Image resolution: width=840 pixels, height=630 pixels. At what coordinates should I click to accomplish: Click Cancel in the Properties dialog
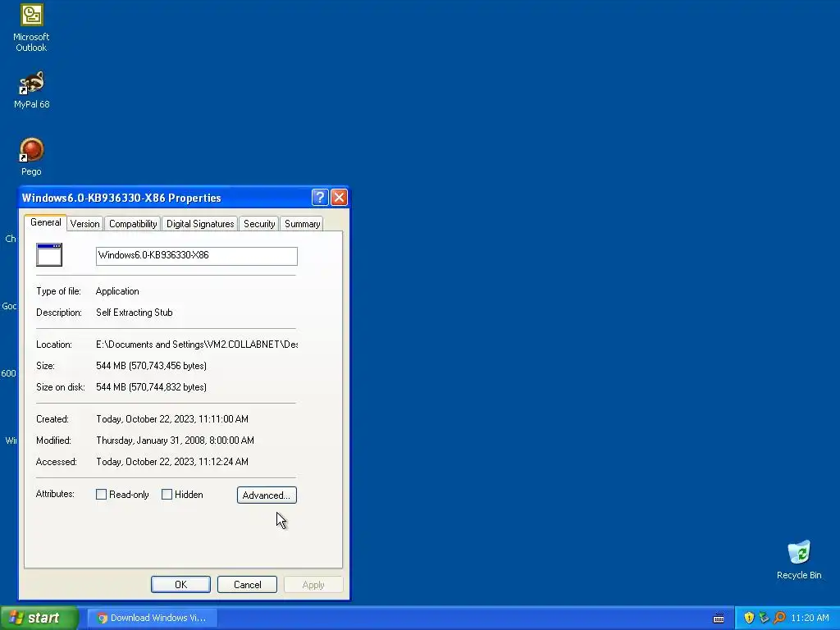click(247, 584)
